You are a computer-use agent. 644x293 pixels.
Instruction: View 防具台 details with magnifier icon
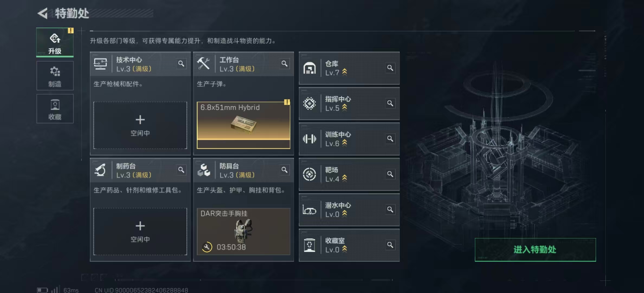[x=284, y=170]
